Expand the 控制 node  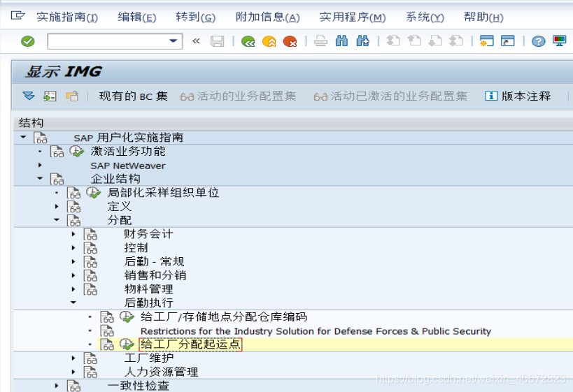73,247
